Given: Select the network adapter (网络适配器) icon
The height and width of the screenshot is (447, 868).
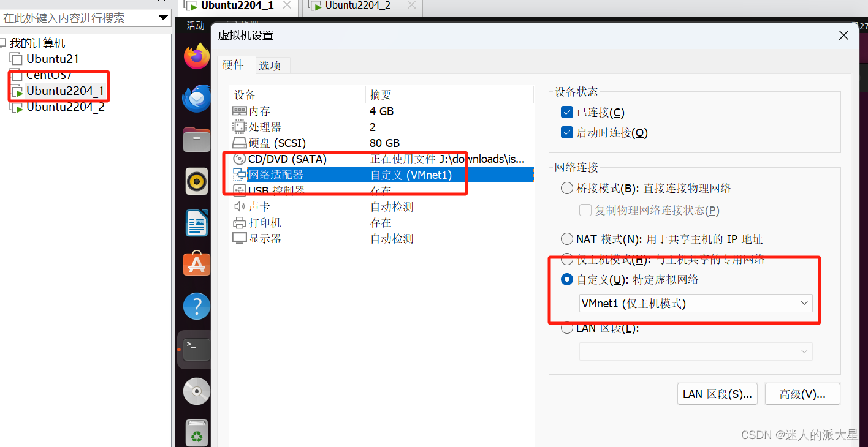Looking at the screenshot, I should coord(240,175).
